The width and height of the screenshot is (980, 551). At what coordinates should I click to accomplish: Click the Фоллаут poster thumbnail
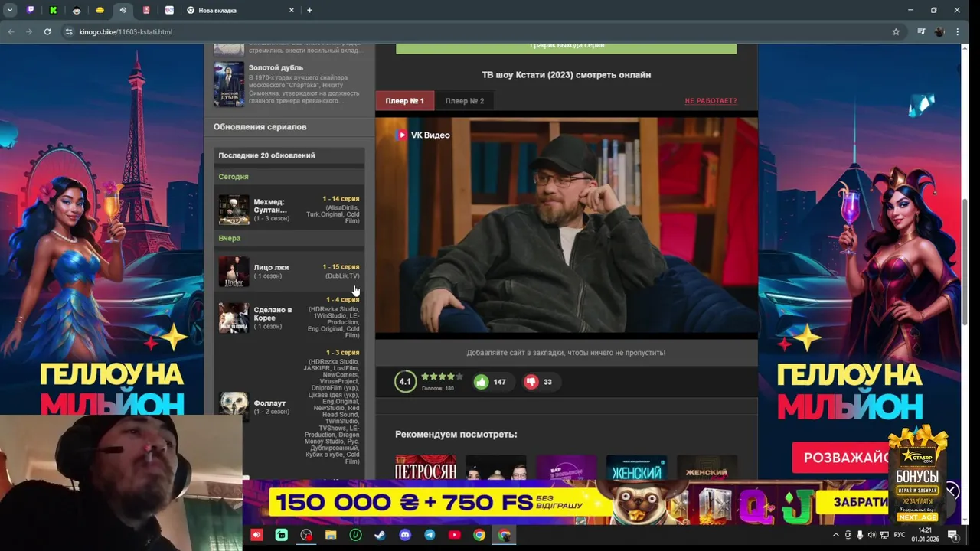point(234,407)
